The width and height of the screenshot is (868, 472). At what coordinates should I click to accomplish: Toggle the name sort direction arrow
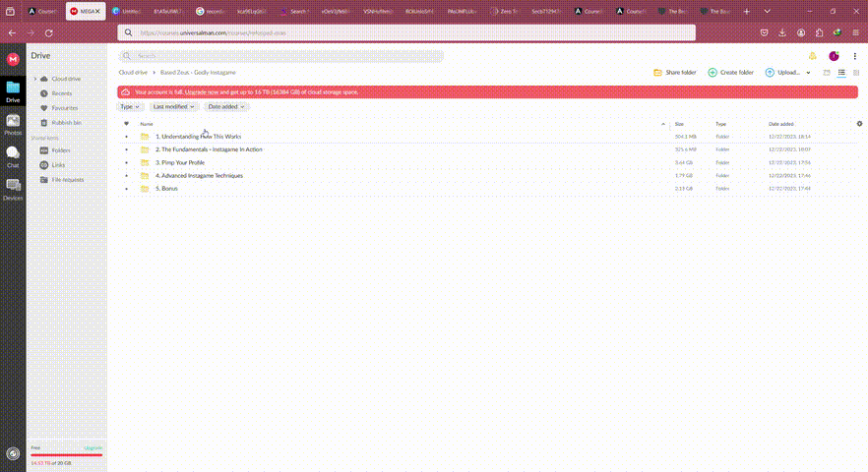[x=663, y=124]
